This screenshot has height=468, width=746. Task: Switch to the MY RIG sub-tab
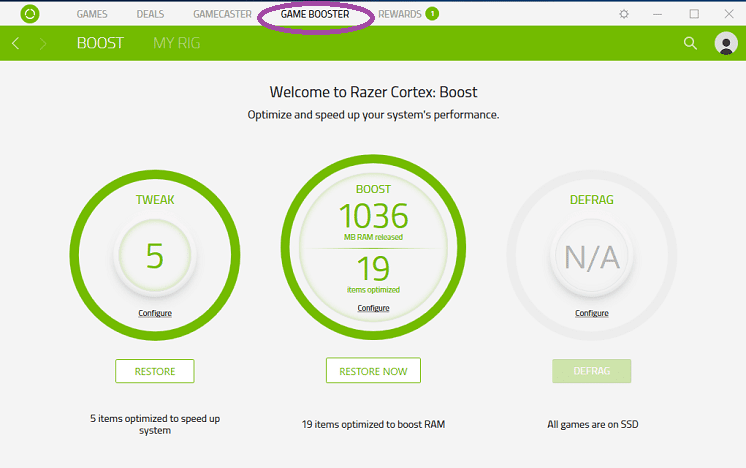point(177,43)
